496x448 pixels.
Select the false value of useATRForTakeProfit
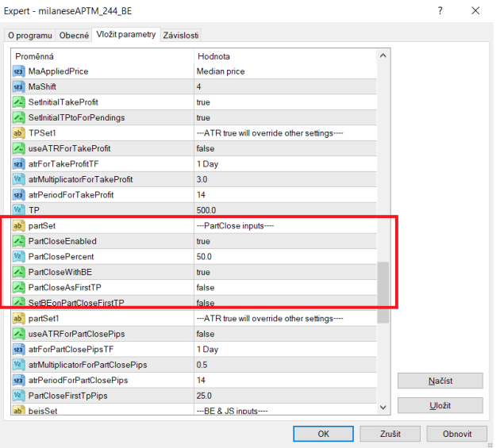(x=206, y=148)
